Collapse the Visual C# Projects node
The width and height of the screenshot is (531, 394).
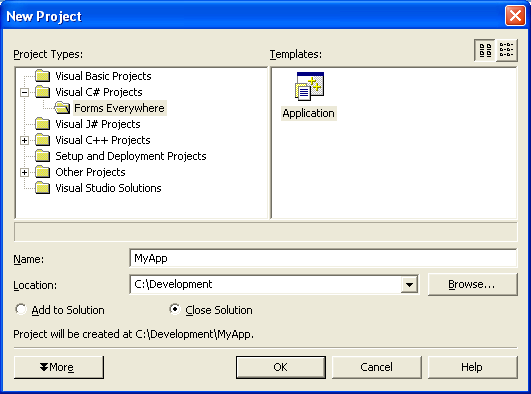click(x=24, y=92)
